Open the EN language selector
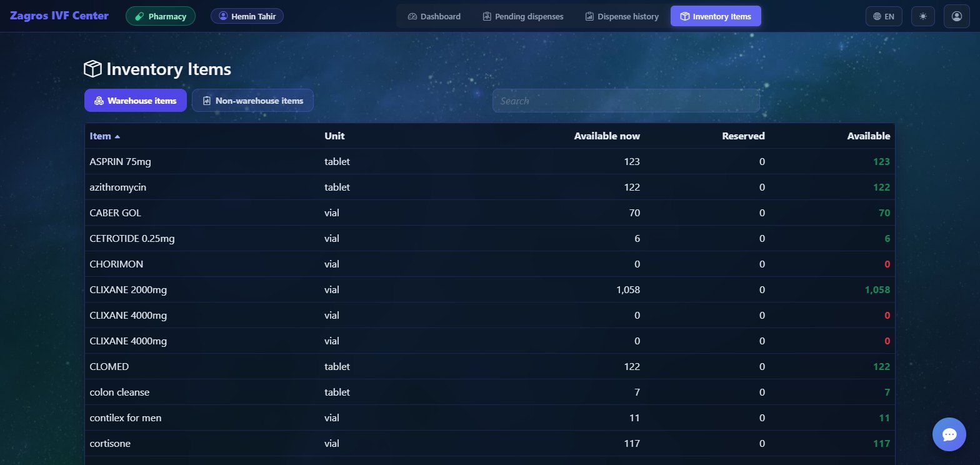The width and height of the screenshot is (980, 465). click(884, 16)
